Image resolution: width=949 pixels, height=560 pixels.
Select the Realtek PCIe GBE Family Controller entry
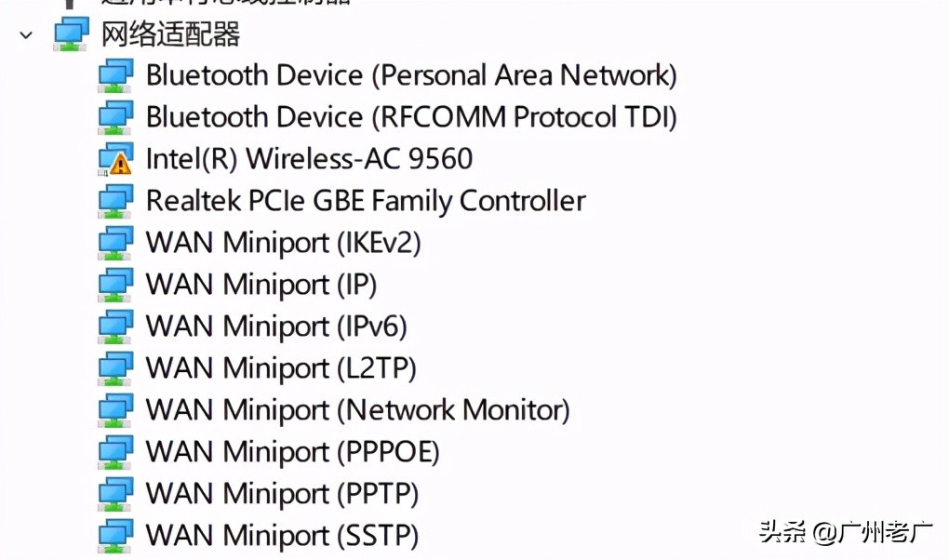pos(366,200)
